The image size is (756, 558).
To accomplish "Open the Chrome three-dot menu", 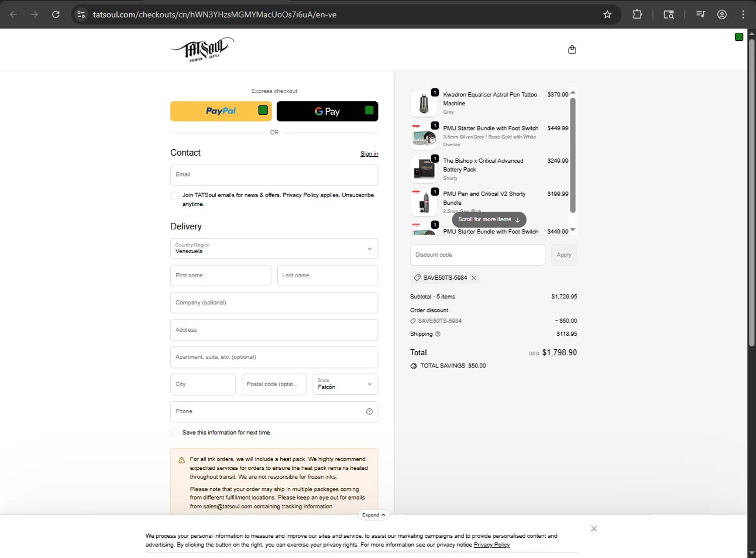I will click(x=743, y=15).
